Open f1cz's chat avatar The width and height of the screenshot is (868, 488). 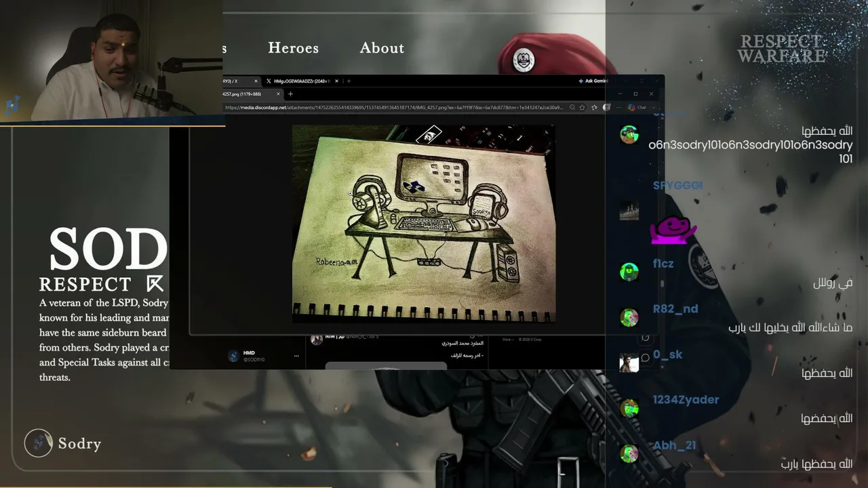click(x=629, y=272)
